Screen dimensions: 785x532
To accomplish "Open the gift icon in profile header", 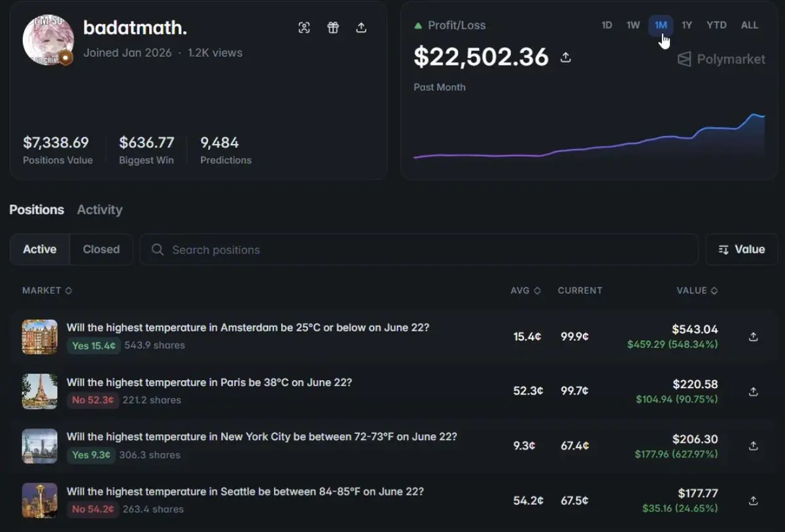I will point(333,27).
